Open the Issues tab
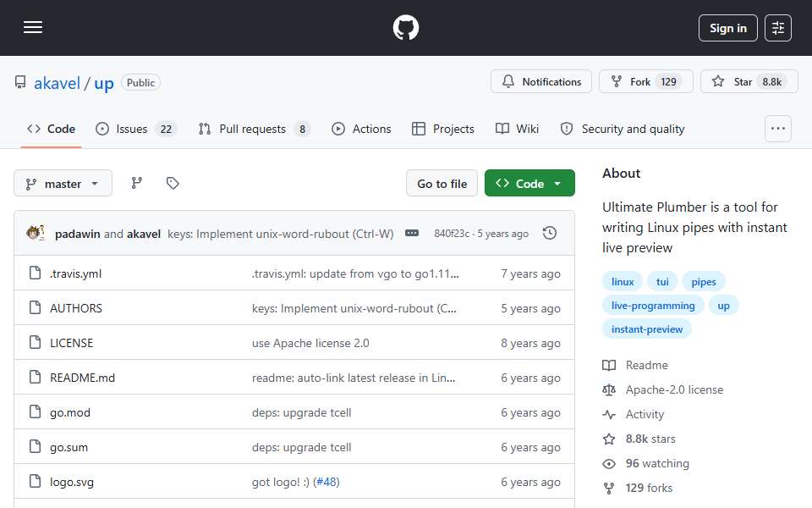 (x=137, y=129)
